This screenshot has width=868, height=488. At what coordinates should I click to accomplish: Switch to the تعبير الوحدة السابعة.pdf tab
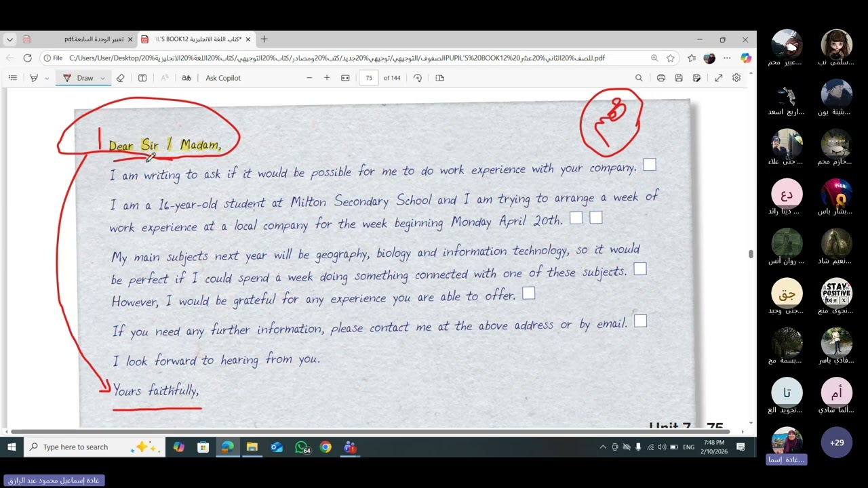click(x=78, y=39)
